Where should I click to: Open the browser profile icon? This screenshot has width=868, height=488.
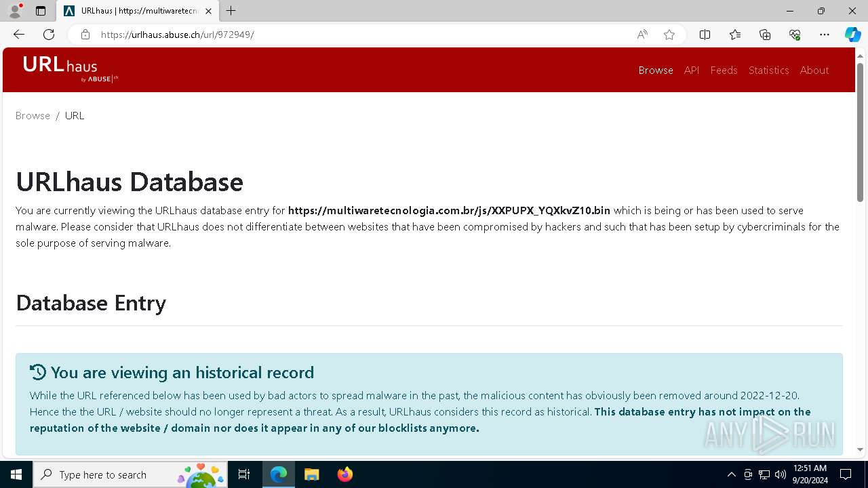coord(15,11)
